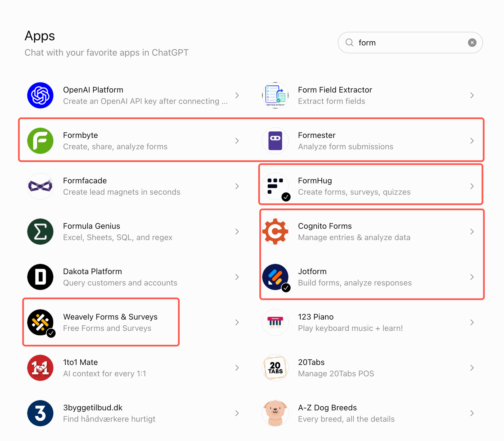The width and height of the screenshot is (504, 441).
Task: Click 'Create lead magnets in seconds' text
Action: [122, 192]
